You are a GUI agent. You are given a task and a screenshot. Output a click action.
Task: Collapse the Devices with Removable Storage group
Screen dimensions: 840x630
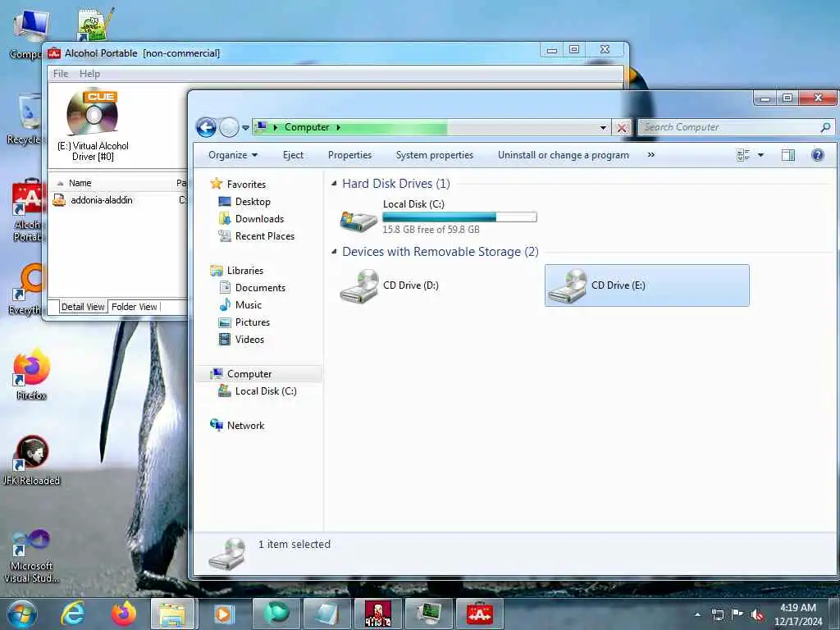coord(335,252)
